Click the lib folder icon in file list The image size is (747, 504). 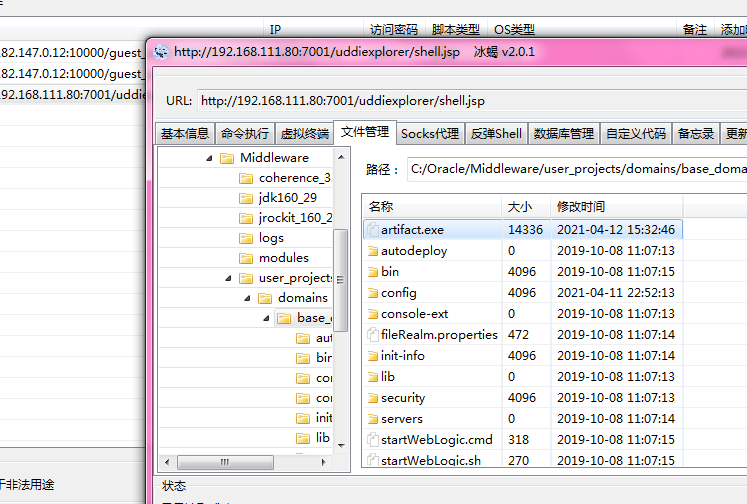(x=373, y=377)
